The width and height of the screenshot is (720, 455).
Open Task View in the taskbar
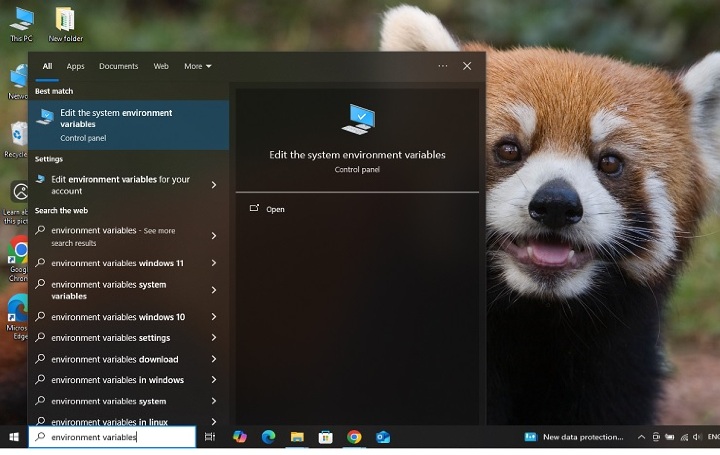point(210,437)
